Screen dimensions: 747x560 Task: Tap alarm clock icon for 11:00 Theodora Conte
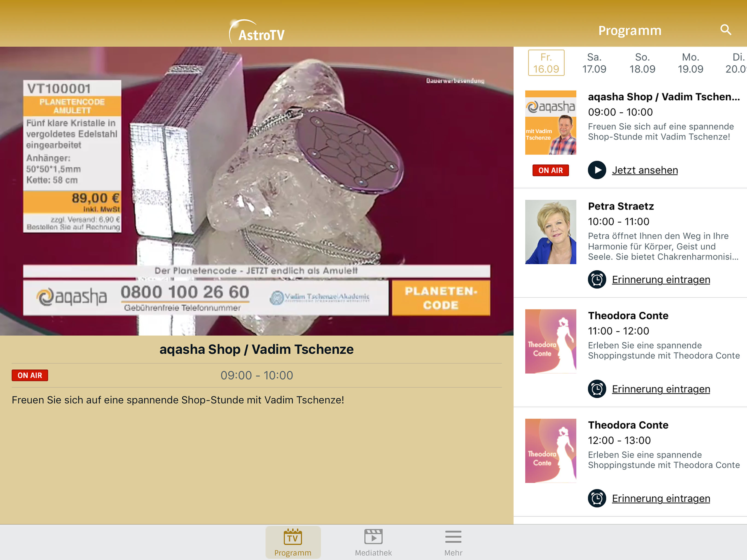(597, 389)
